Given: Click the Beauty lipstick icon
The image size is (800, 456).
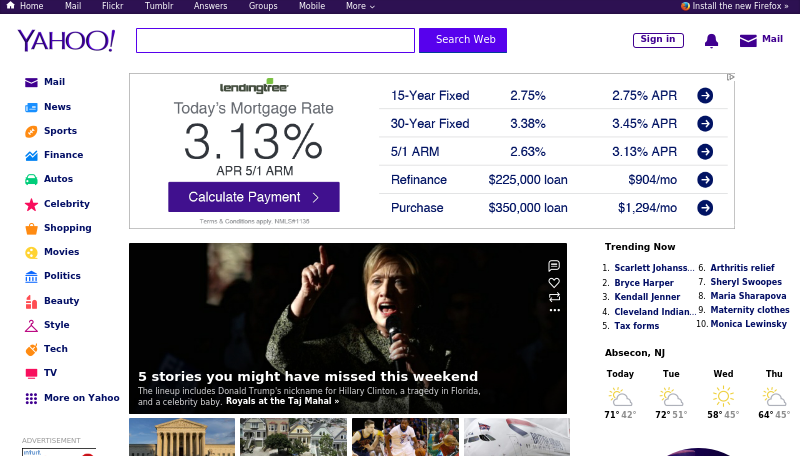Looking at the screenshot, I should tap(31, 301).
